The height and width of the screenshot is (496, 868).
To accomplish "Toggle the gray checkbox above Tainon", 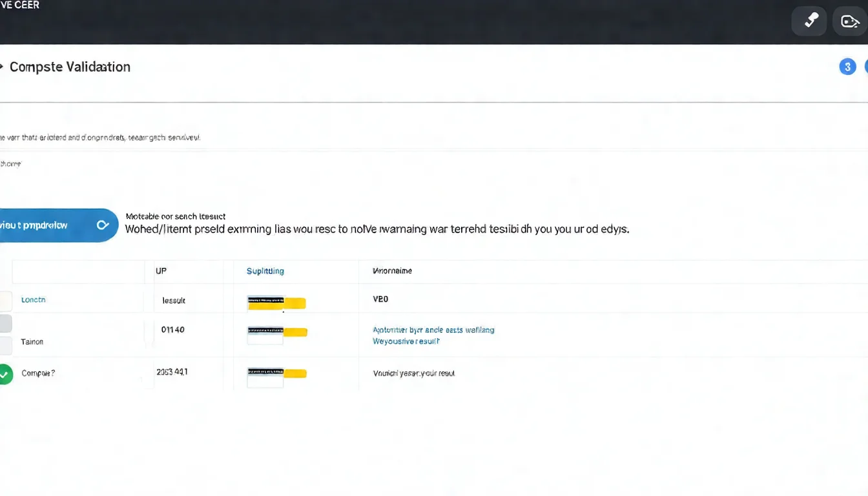I will (5, 323).
